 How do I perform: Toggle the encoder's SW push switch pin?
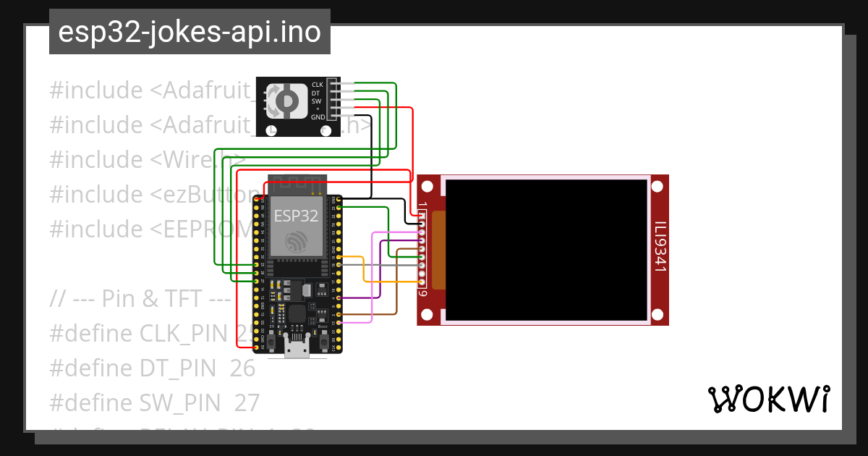(x=333, y=99)
